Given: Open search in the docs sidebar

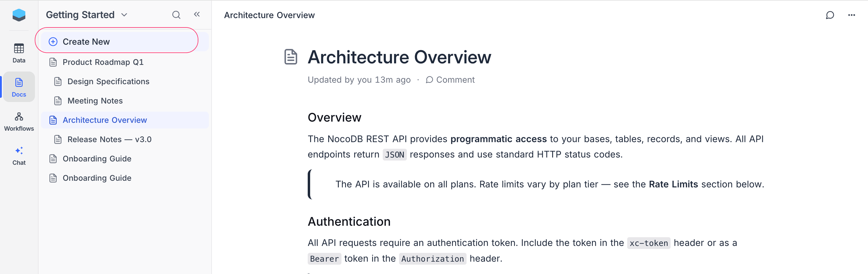Looking at the screenshot, I should click(176, 15).
